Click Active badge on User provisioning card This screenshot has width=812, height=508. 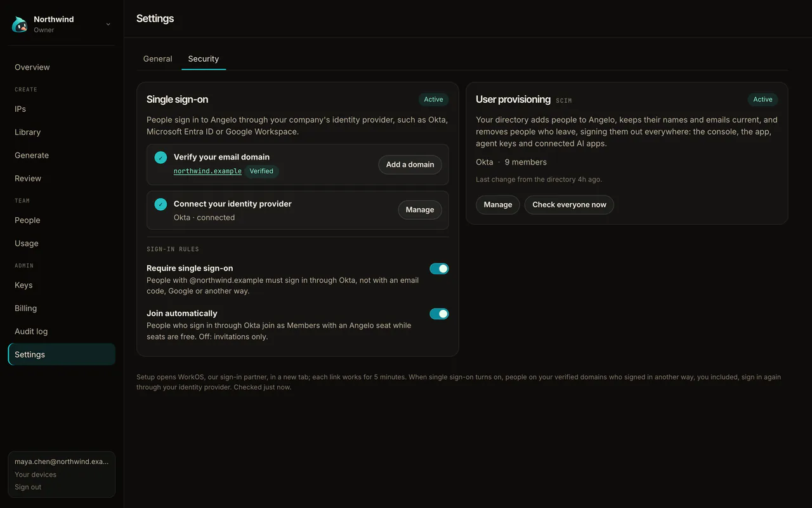pyautogui.click(x=763, y=99)
